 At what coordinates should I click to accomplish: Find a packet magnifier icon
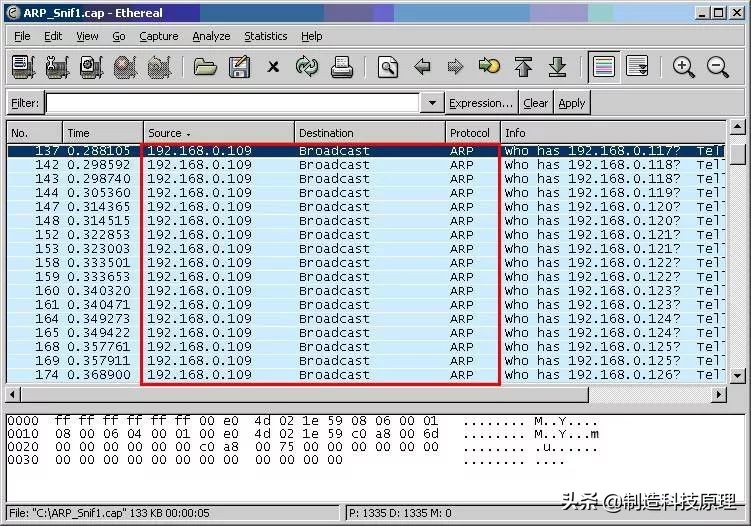[x=387, y=67]
